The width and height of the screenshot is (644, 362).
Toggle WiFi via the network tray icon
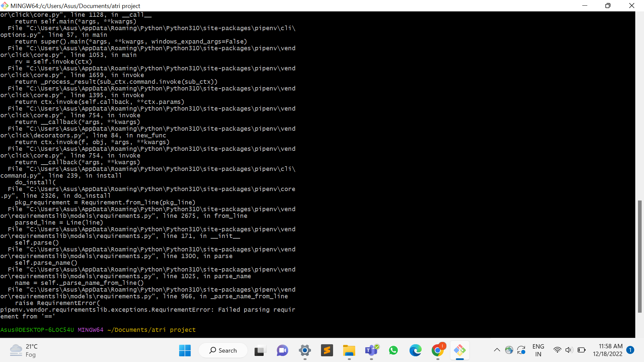pyautogui.click(x=557, y=350)
